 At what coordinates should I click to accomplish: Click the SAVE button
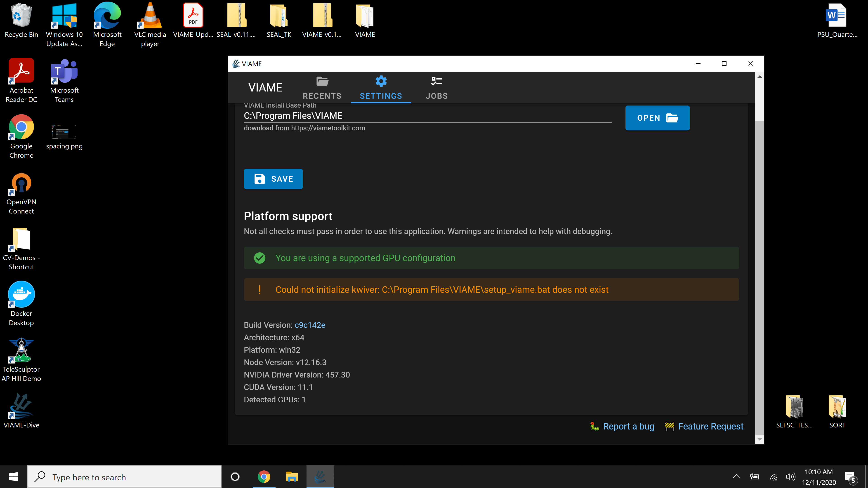coord(273,179)
